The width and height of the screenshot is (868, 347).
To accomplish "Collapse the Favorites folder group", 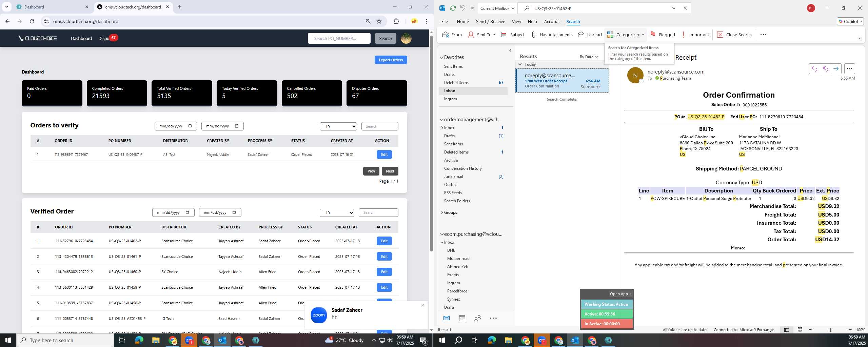I will 442,58.
